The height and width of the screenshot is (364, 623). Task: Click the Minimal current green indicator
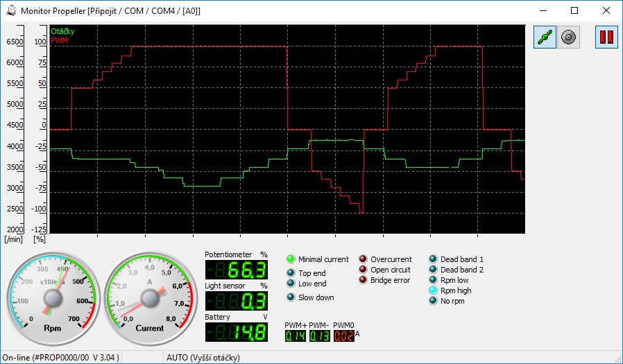click(291, 259)
